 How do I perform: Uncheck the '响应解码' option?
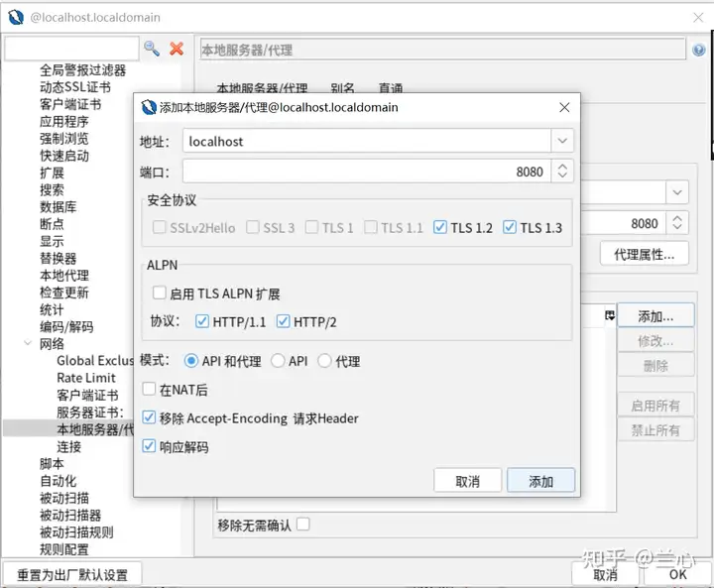[x=149, y=446]
